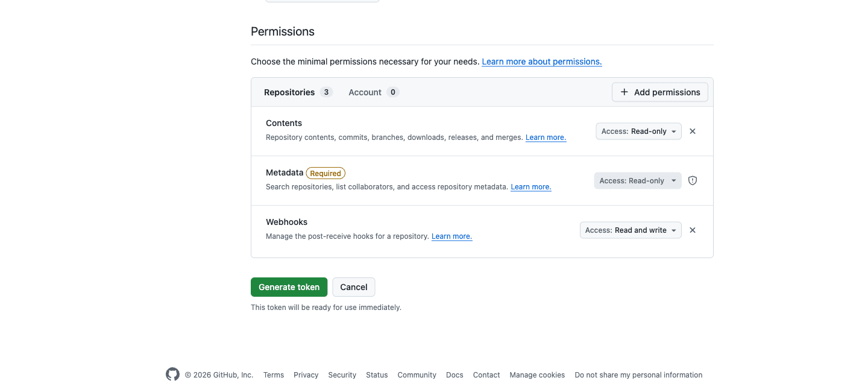Image resolution: width=868 pixels, height=392 pixels.
Task: Click the Metadata permission title
Action: [x=285, y=172]
